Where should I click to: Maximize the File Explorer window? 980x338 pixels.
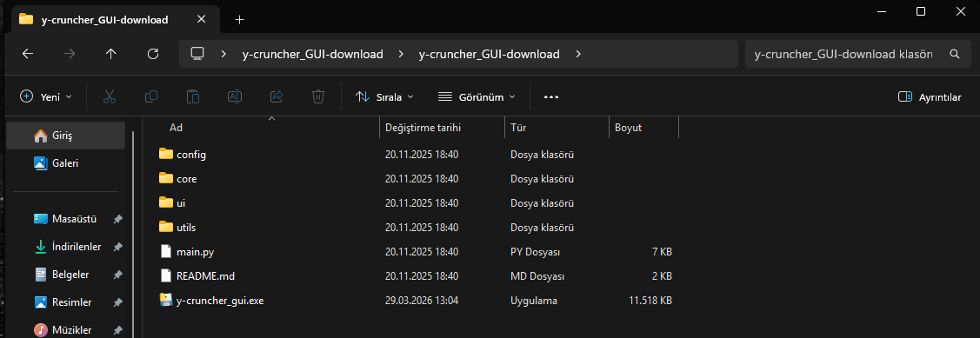921,11
